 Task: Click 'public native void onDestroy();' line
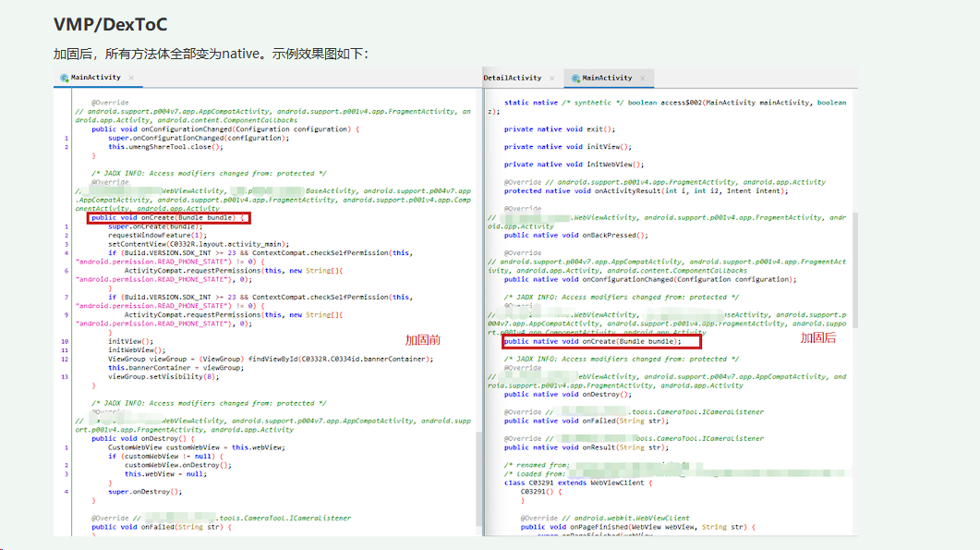click(x=567, y=395)
